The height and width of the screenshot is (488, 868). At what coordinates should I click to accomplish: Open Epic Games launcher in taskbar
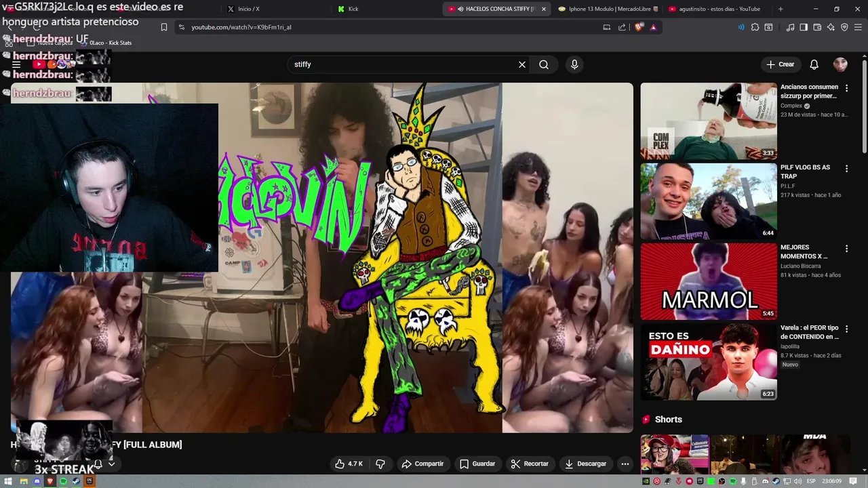point(89,481)
